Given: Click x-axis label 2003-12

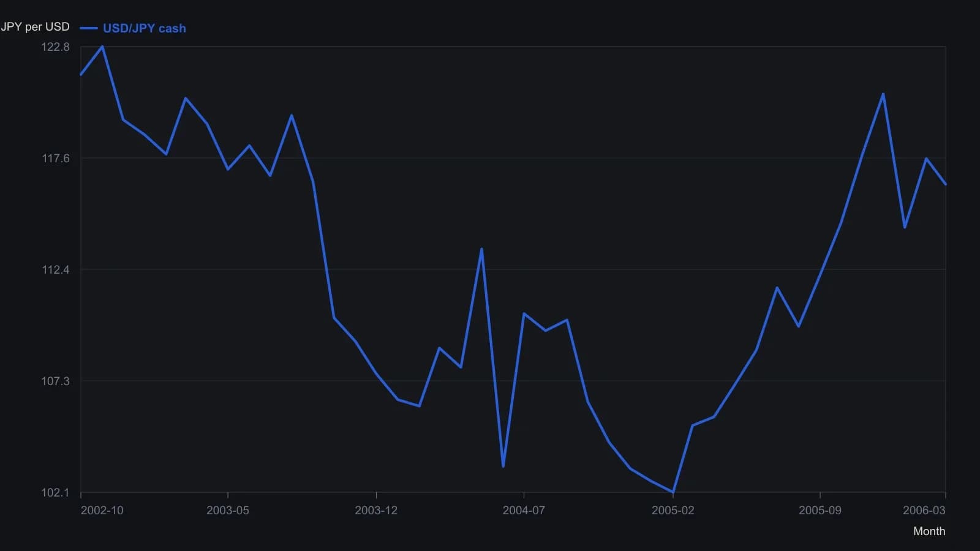Looking at the screenshot, I should [x=376, y=511].
